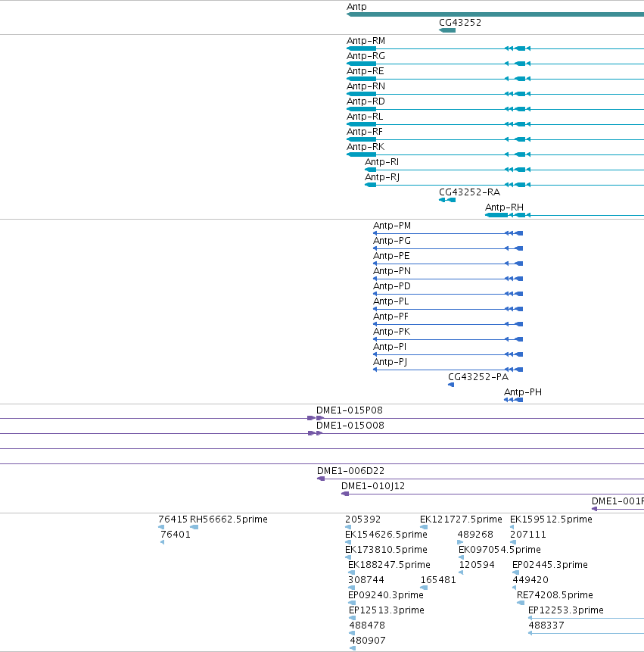Click the 489268 insertion label
This screenshot has width=644, height=652.
475,535
